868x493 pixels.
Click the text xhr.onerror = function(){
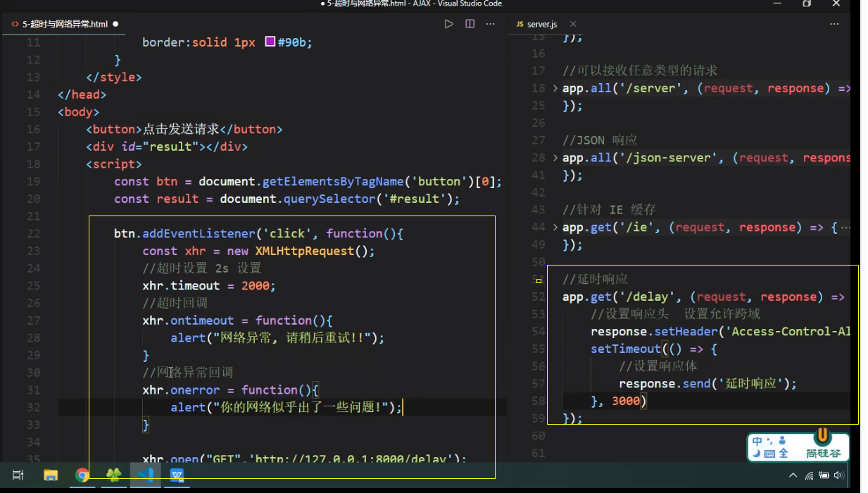[x=230, y=389]
